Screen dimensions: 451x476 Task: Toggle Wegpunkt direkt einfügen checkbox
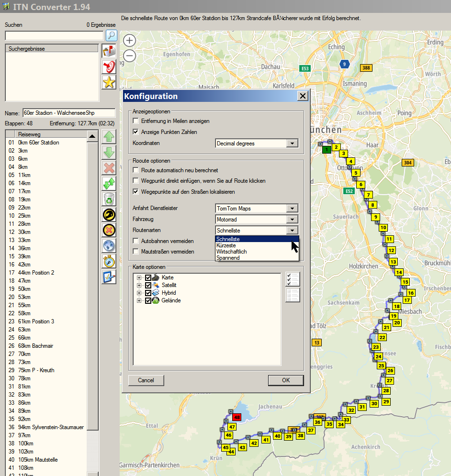click(136, 181)
